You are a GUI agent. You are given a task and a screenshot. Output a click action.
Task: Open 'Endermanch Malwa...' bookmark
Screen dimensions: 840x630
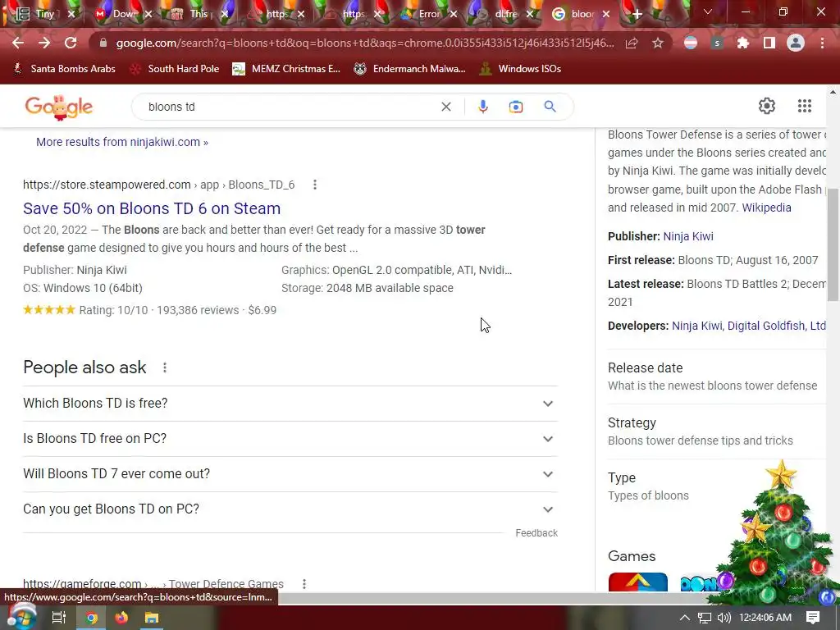click(x=410, y=69)
